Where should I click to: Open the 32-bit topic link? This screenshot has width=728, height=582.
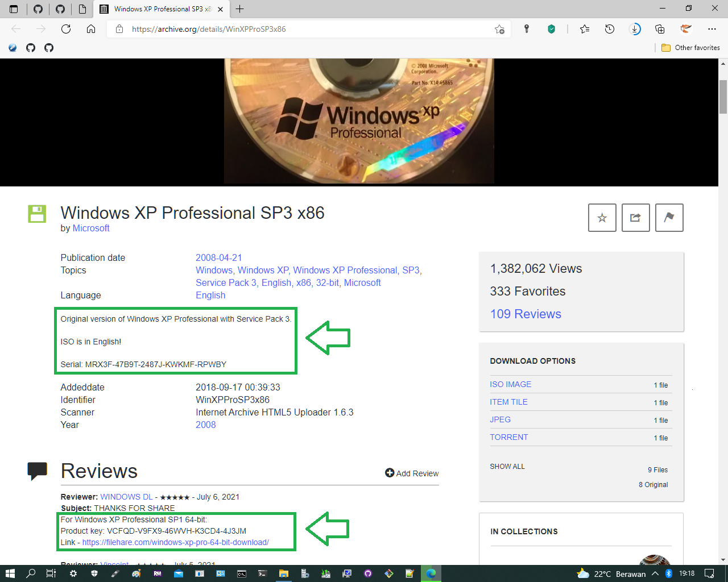(328, 282)
